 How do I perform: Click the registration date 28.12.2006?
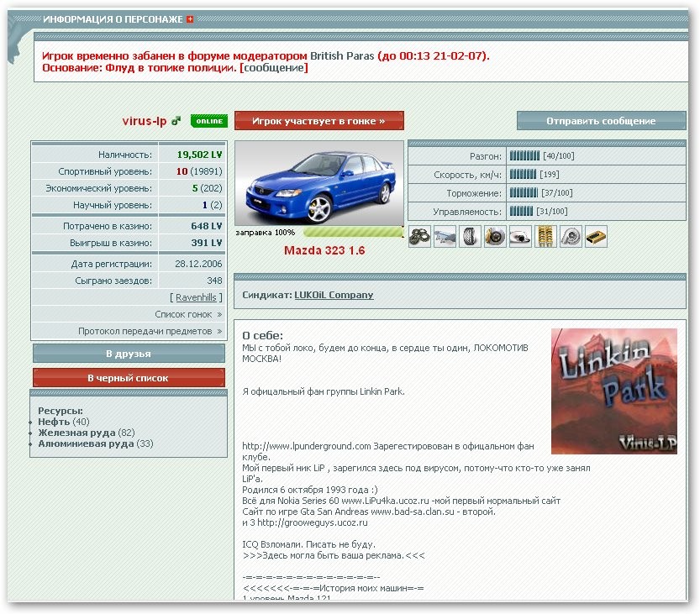pyautogui.click(x=198, y=264)
